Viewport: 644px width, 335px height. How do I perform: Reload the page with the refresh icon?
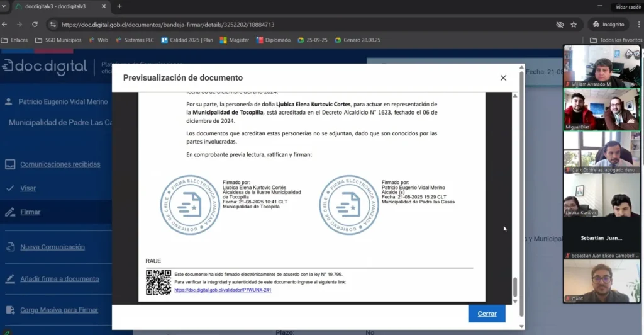pyautogui.click(x=35, y=25)
